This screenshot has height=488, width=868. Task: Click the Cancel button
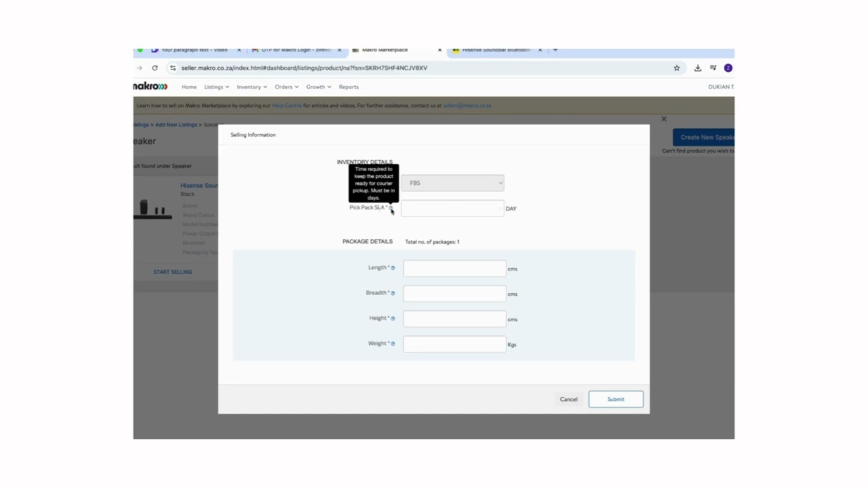coord(569,399)
